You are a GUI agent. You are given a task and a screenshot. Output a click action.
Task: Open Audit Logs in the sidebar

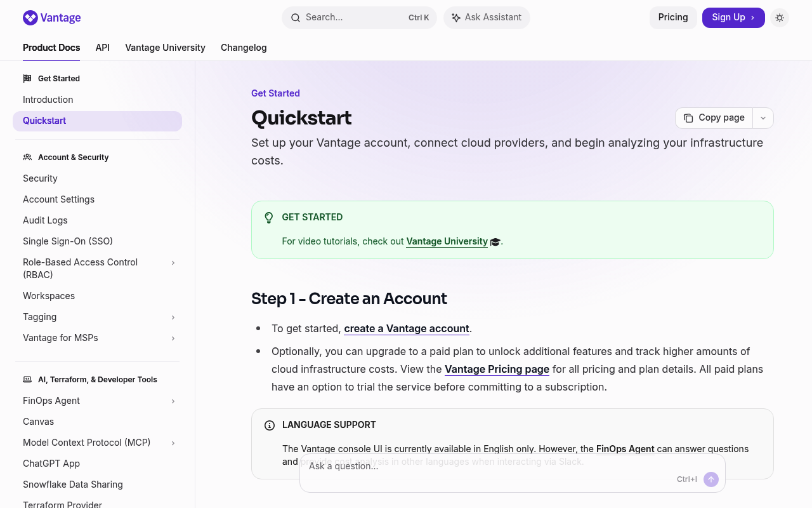97,220
